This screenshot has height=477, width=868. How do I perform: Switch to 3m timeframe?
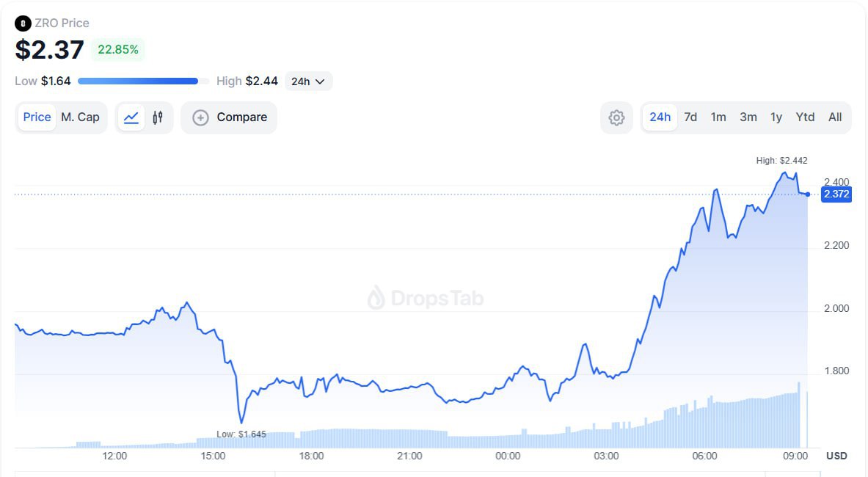click(x=748, y=117)
